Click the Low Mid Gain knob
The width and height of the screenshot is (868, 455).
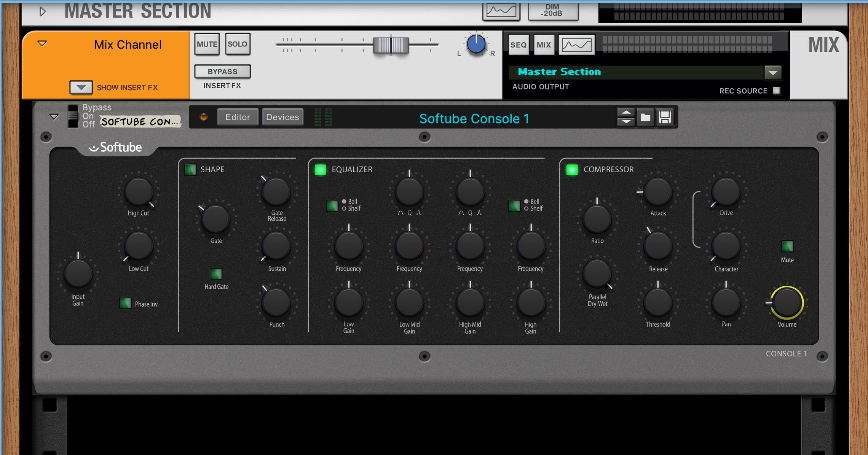(409, 302)
